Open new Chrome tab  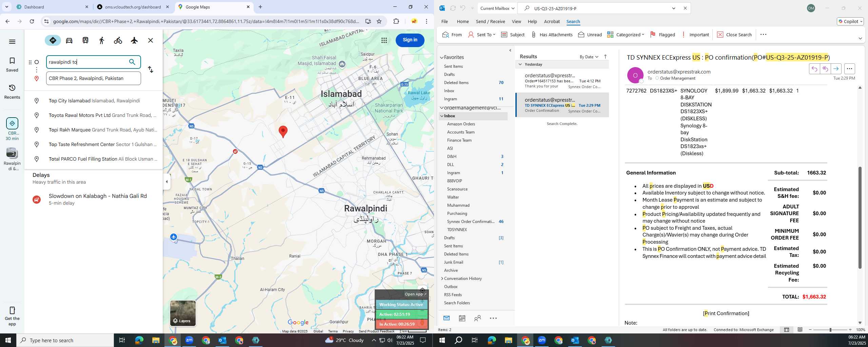click(x=260, y=7)
